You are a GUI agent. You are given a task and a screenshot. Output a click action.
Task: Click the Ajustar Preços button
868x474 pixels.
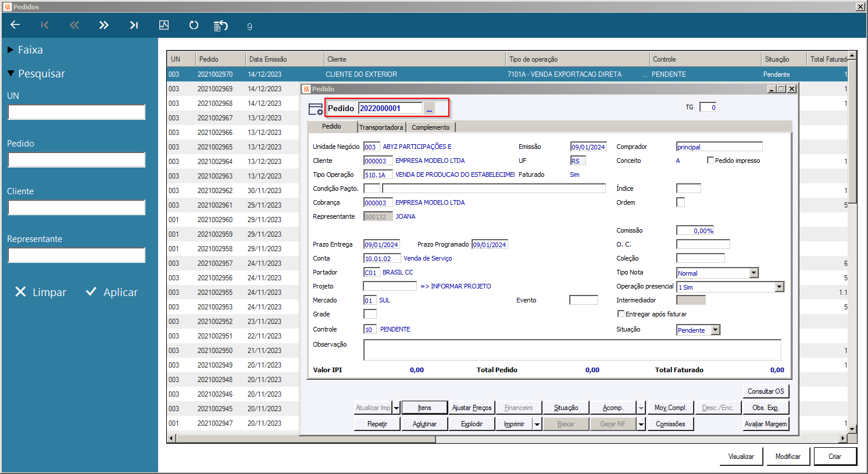point(471,408)
